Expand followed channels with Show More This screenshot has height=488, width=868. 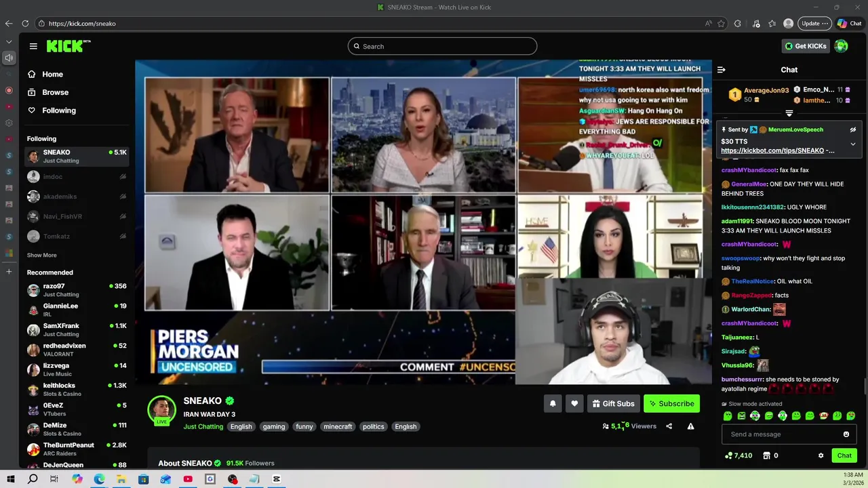[42, 256]
